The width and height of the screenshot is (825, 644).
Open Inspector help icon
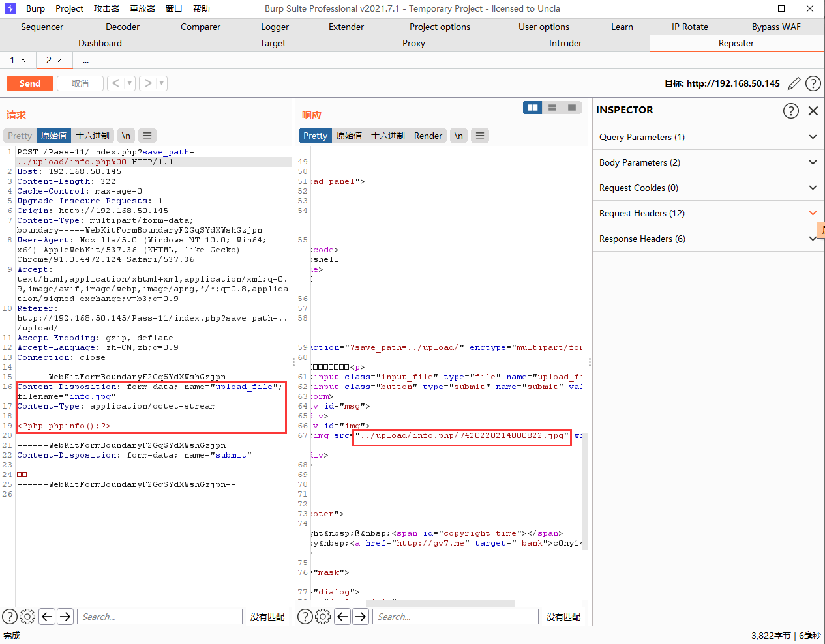pos(791,110)
